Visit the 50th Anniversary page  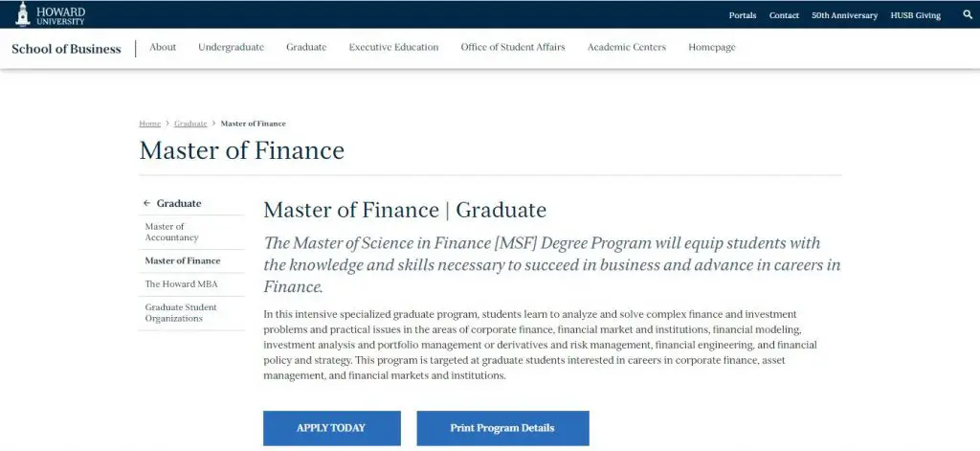pos(844,15)
